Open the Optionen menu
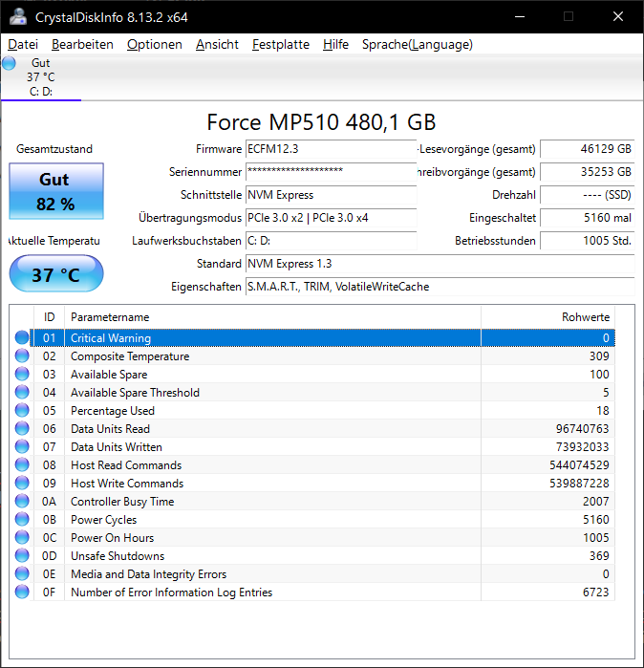Screen dimensions: 644x668 [154, 44]
